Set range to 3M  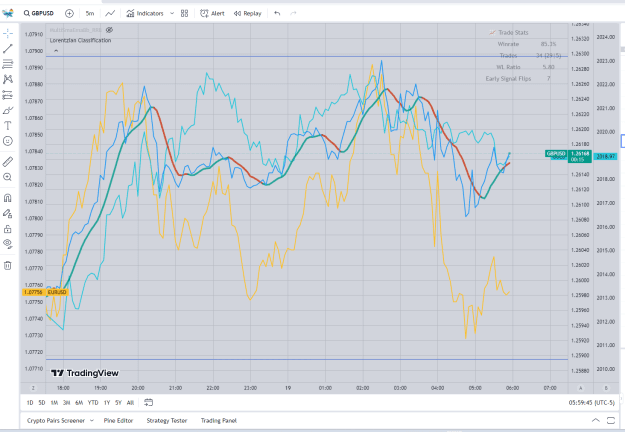pyautogui.click(x=67, y=403)
